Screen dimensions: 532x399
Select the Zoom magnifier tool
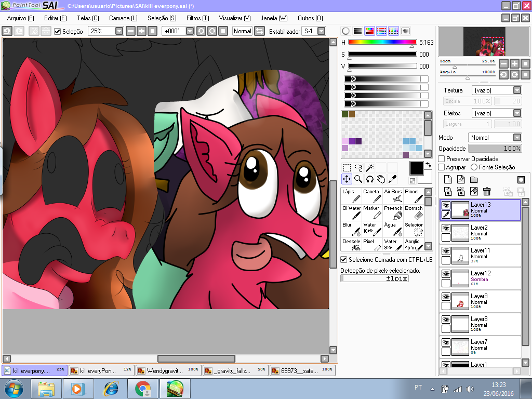coord(358,179)
